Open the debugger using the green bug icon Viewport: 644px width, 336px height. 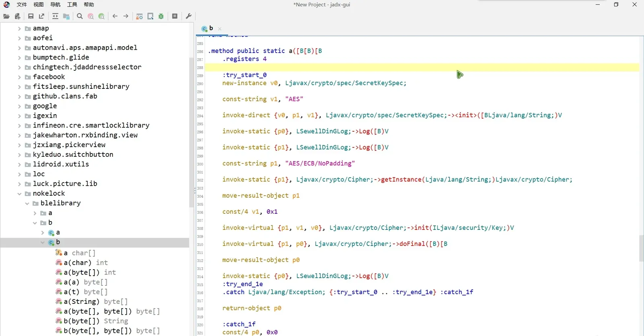coord(161,16)
